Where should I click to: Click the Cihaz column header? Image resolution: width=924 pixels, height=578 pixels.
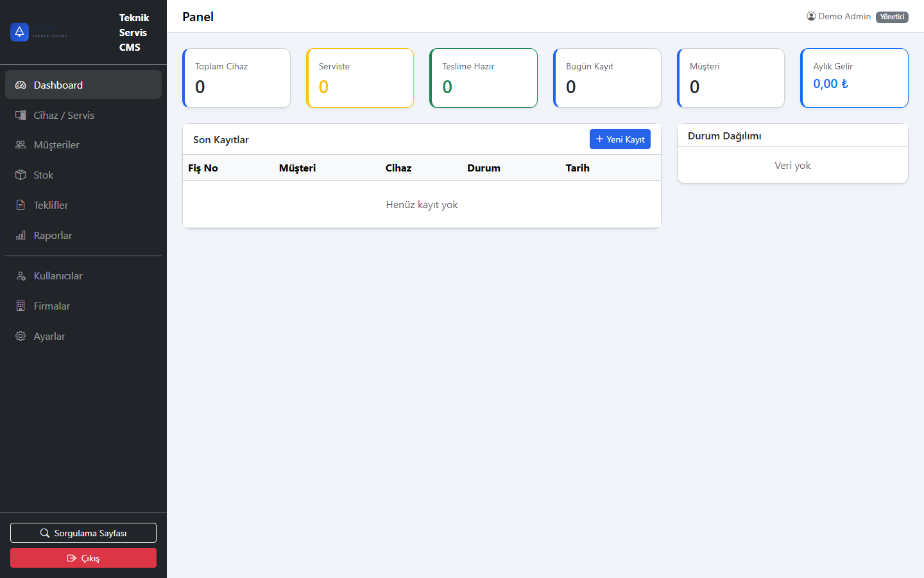pos(398,168)
